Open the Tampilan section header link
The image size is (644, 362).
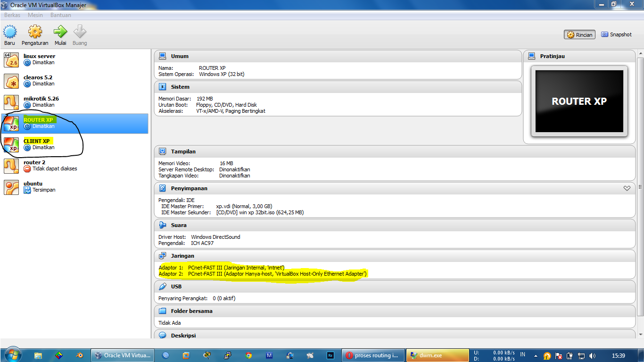coord(183,152)
